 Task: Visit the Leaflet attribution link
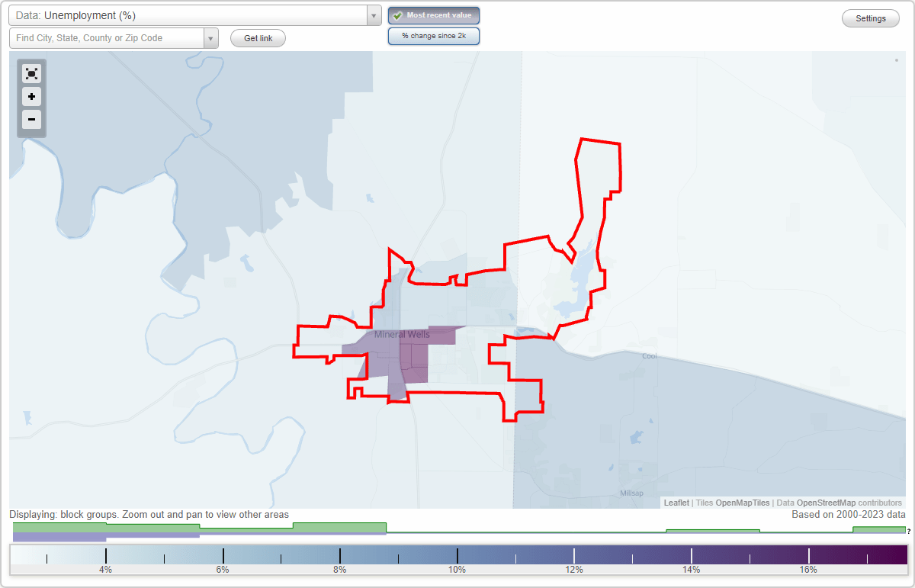coord(676,503)
